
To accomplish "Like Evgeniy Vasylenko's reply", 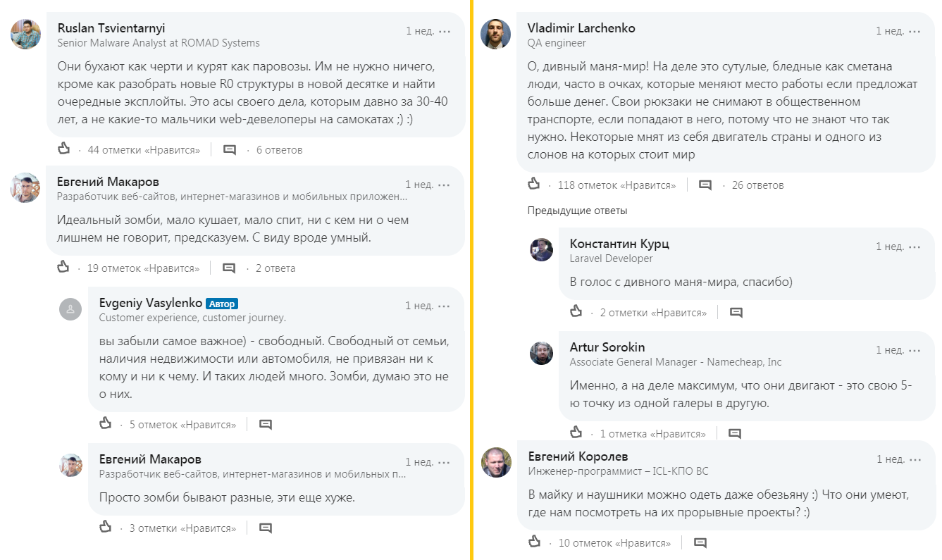I will [106, 423].
